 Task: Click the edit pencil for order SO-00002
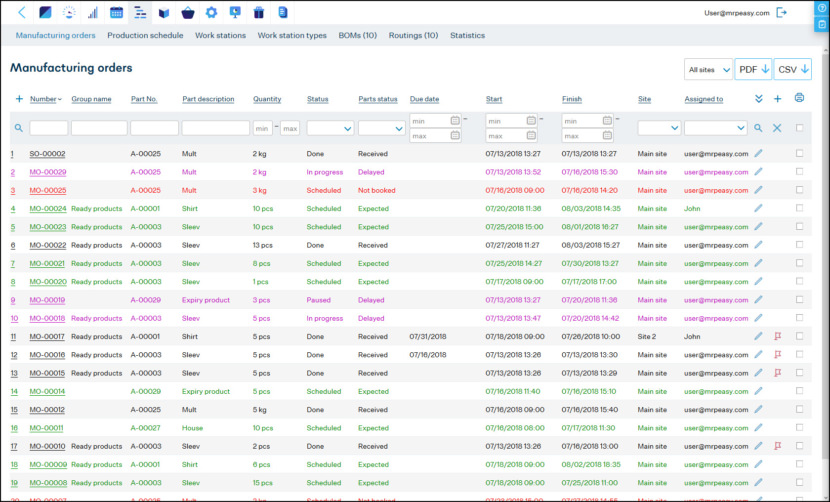758,154
